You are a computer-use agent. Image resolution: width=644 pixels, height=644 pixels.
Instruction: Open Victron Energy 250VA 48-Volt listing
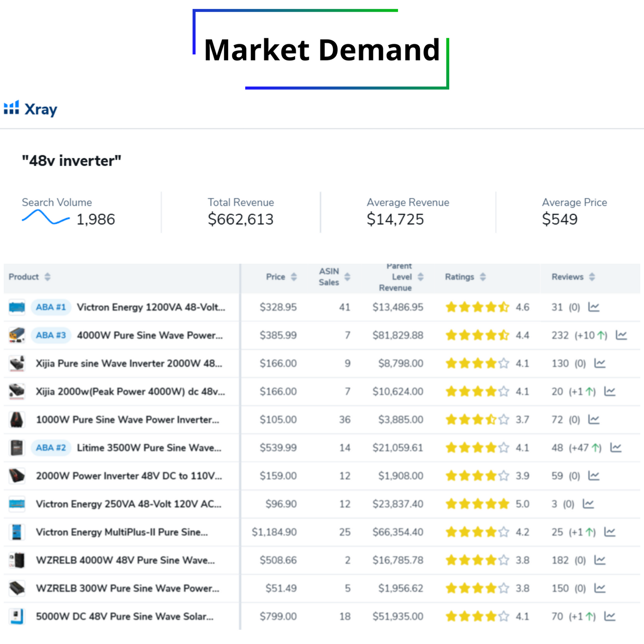click(x=128, y=504)
